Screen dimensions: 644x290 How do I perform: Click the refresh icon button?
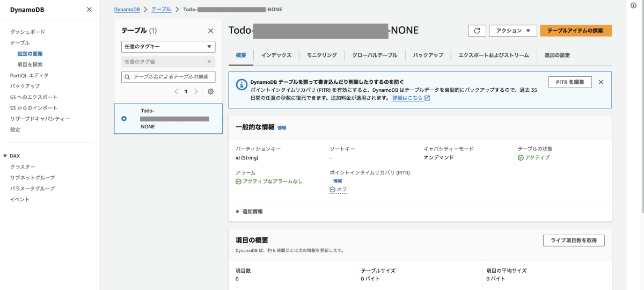477,31
